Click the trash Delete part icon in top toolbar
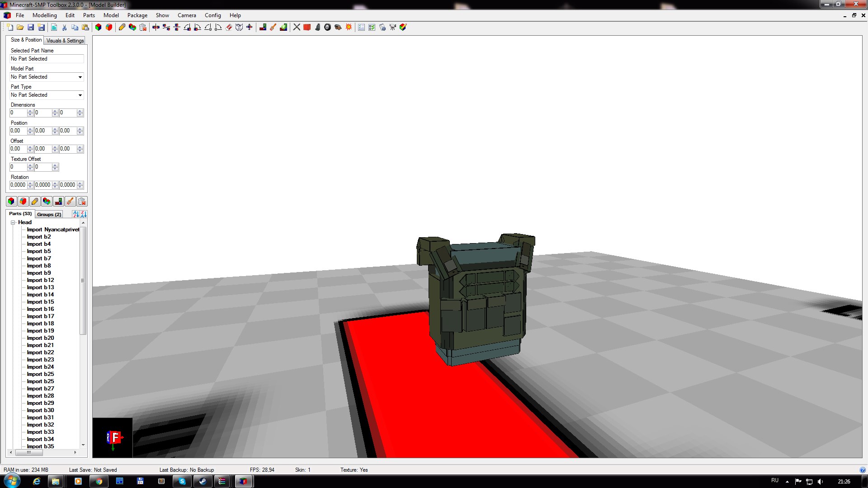The image size is (868, 488). [143, 28]
